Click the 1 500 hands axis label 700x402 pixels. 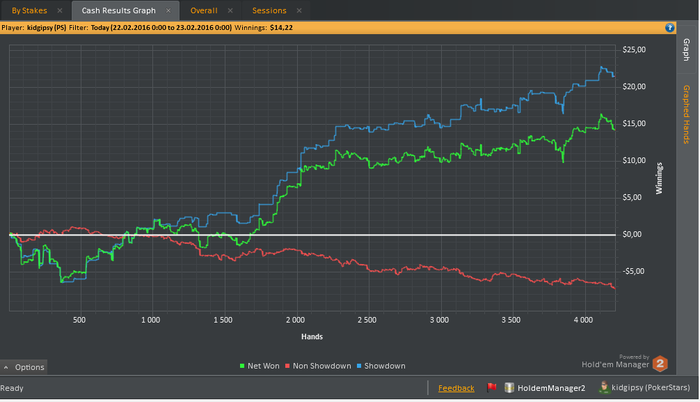[x=223, y=320]
